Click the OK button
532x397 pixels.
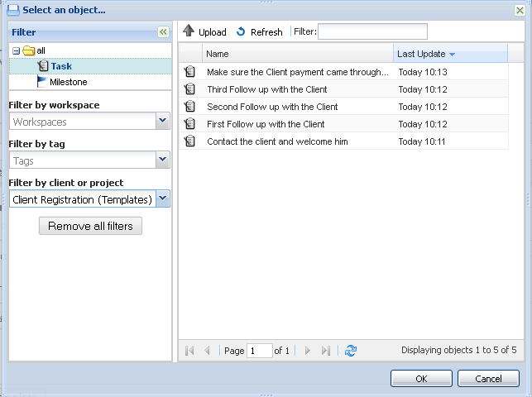(x=421, y=378)
